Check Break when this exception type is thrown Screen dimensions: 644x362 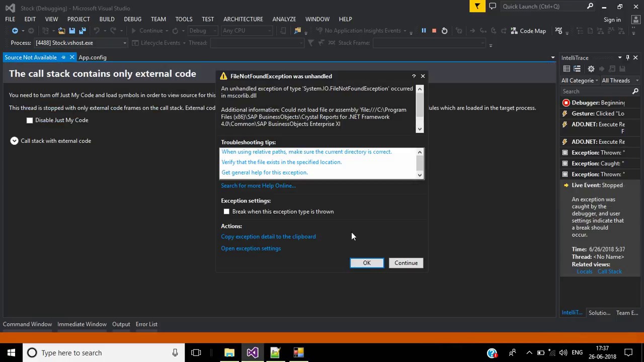pos(226,212)
